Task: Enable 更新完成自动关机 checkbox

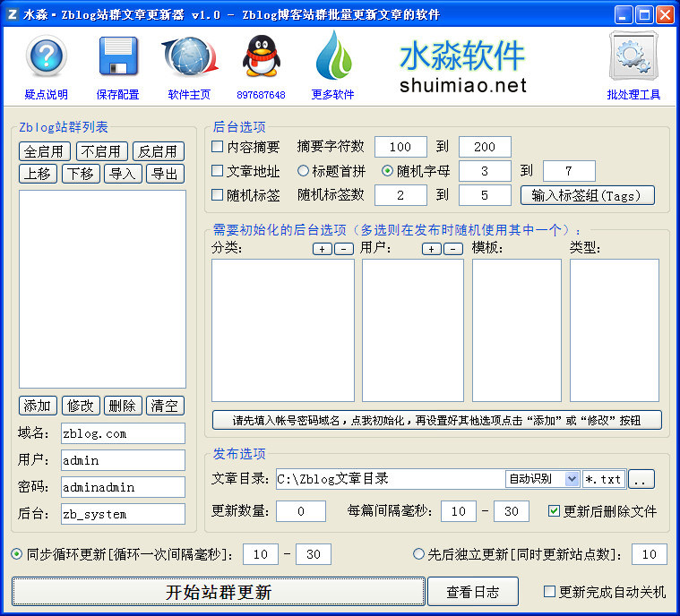Action: (549, 591)
